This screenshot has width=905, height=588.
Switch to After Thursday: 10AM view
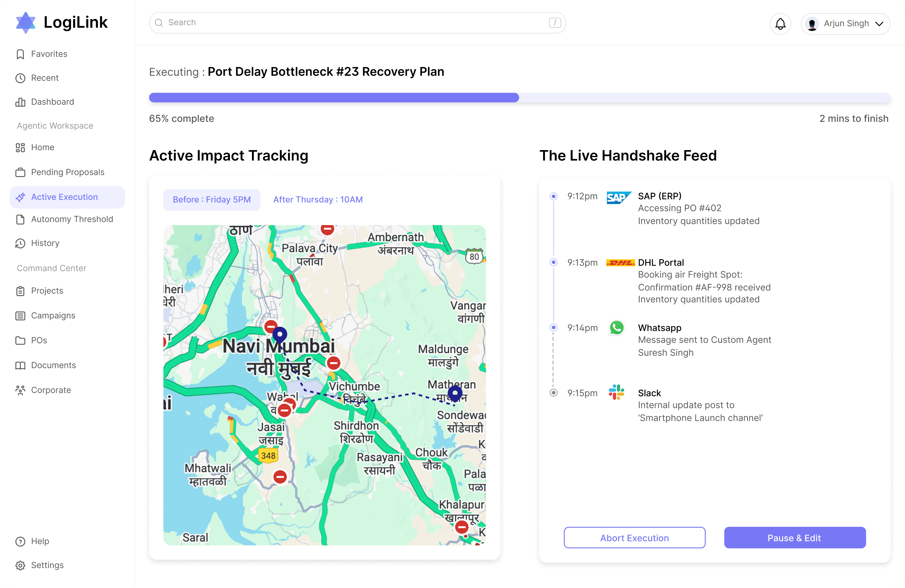tap(318, 200)
